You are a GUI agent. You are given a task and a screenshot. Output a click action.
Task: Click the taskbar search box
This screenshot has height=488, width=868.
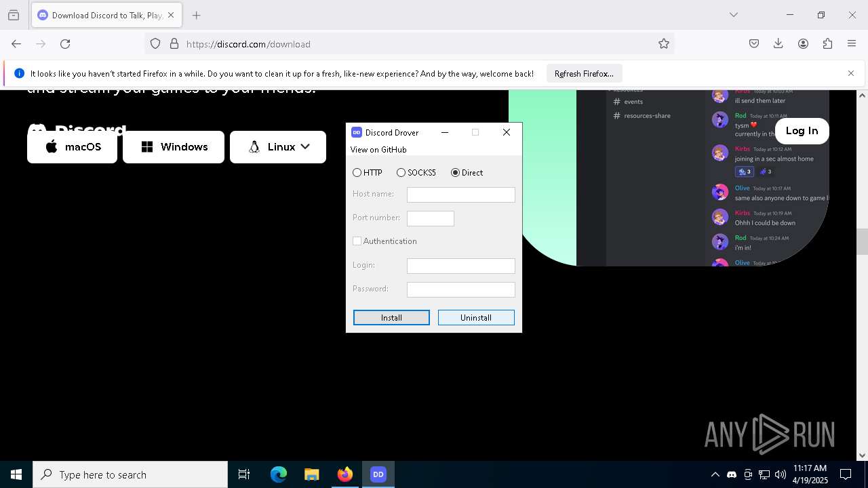pyautogui.click(x=130, y=474)
